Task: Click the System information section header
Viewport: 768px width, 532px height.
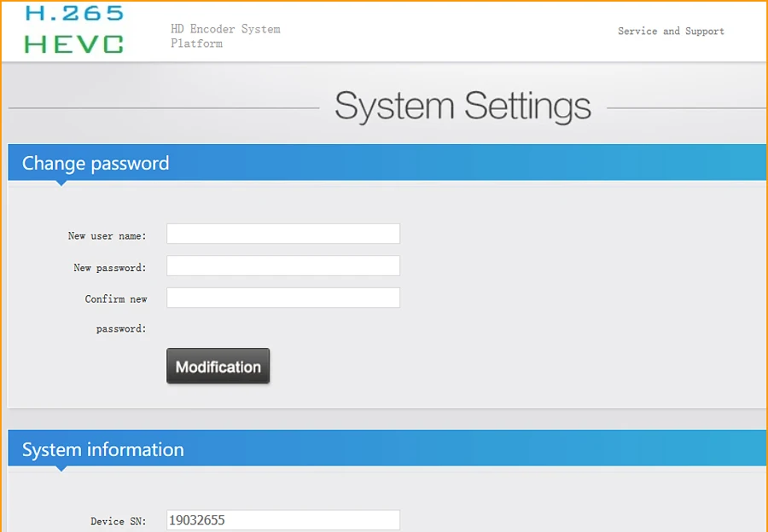Action: coord(387,448)
